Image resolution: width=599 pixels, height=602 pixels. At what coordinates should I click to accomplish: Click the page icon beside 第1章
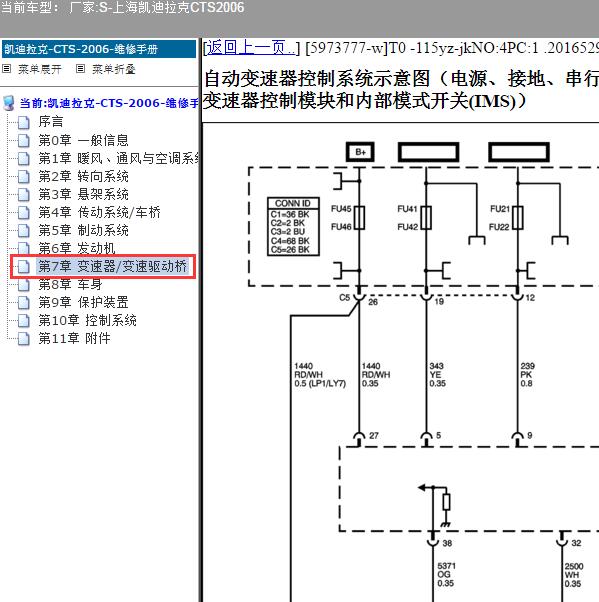click(x=24, y=159)
